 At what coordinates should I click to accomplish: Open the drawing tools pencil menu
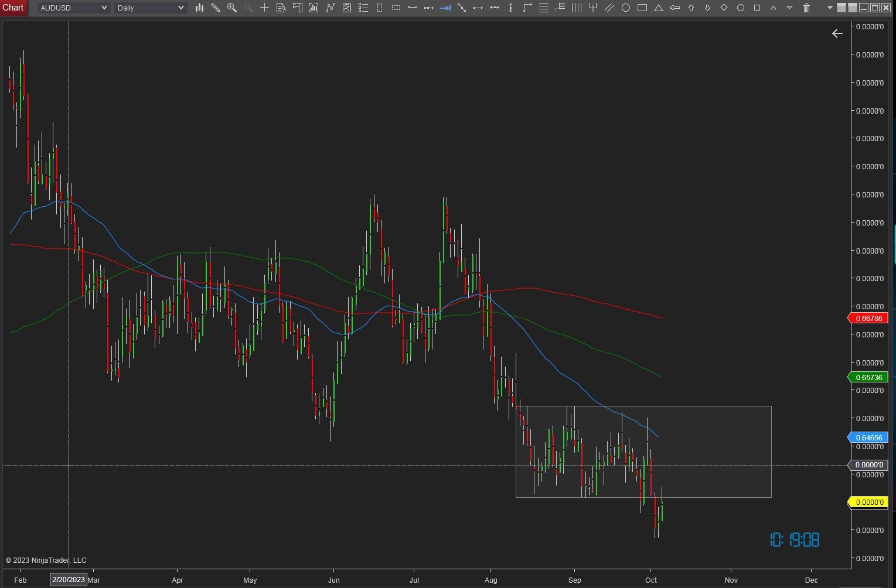[x=216, y=8]
